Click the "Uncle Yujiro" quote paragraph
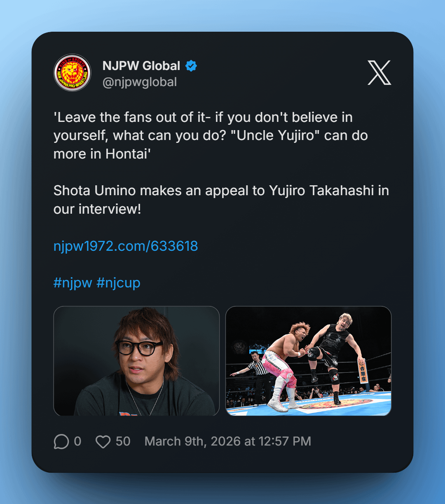Image resolution: width=445 pixels, height=504 pixels. (211, 135)
